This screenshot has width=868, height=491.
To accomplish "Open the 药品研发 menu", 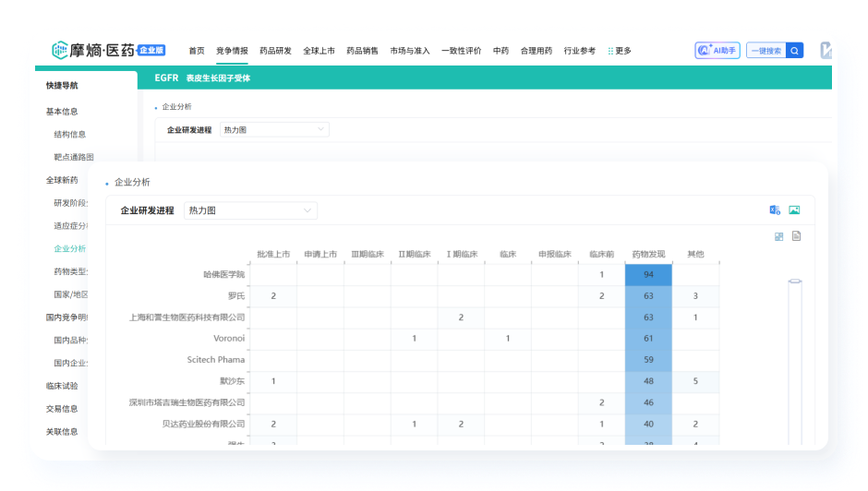I will (x=275, y=51).
